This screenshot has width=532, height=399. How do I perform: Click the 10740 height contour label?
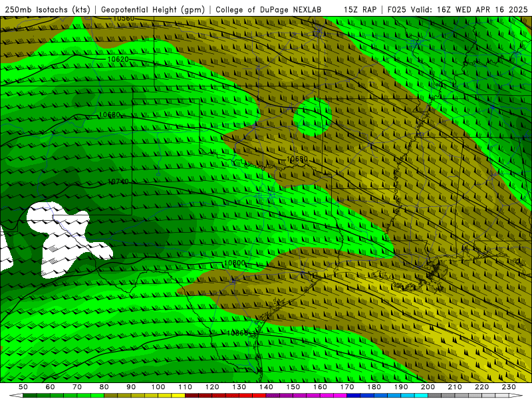[x=118, y=182]
